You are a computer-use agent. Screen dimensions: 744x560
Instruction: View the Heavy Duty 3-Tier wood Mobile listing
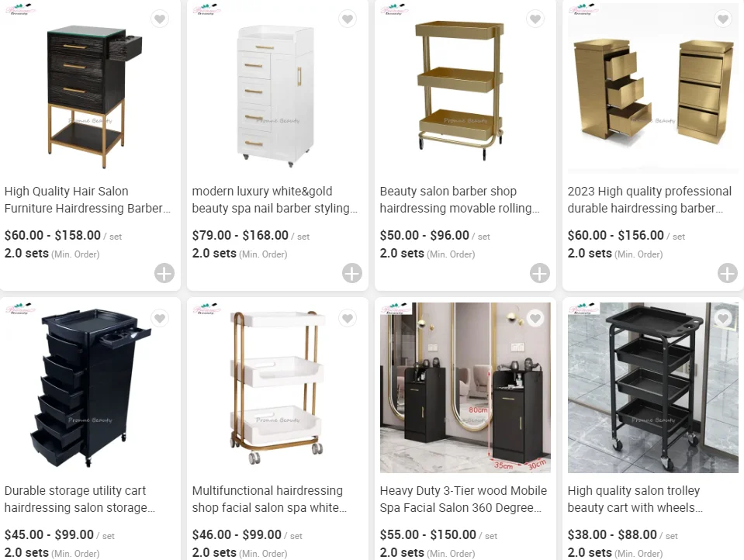tap(463, 500)
